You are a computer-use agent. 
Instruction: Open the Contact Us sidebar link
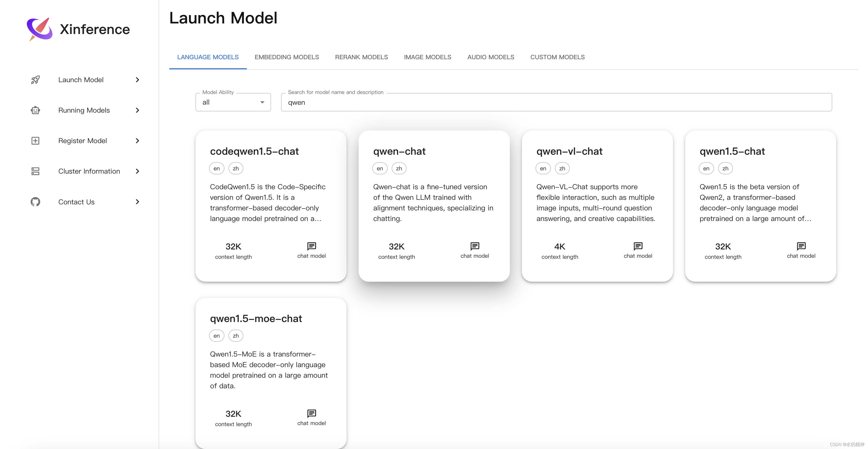[x=77, y=202]
